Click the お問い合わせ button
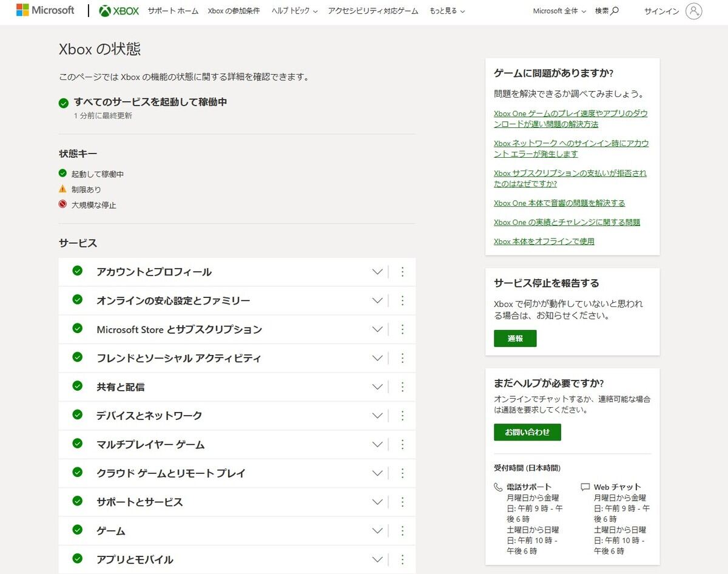Screen dimensions: 728x574 [x=527, y=432]
